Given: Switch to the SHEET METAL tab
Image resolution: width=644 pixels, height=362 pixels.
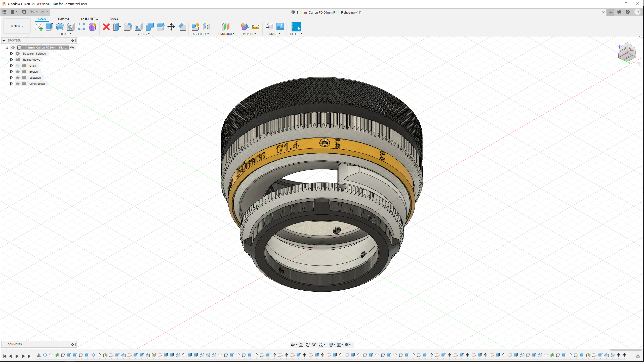Looking at the screenshot, I should [x=89, y=19].
